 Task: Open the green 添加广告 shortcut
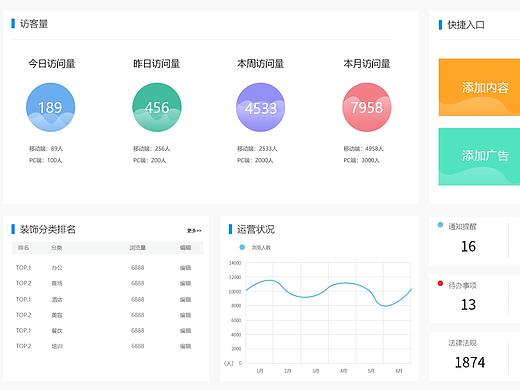pyautogui.click(x=479, y=157)
